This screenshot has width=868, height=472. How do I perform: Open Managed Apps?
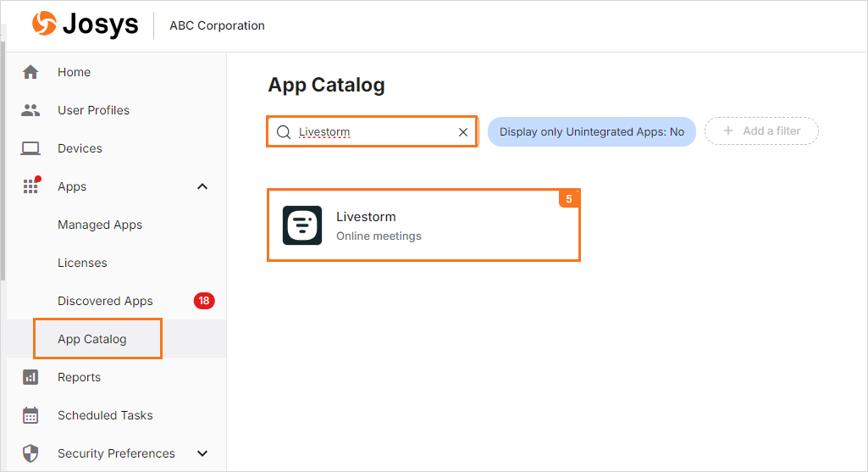100,225
